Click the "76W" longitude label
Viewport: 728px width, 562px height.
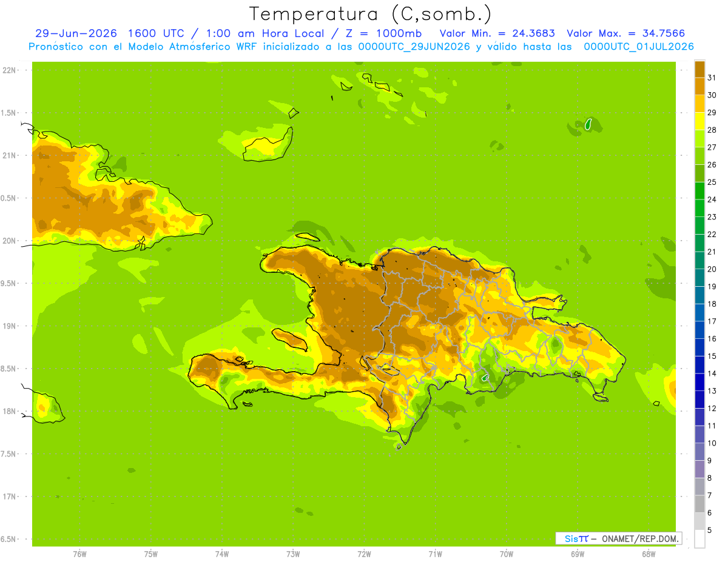coord(79,554)
